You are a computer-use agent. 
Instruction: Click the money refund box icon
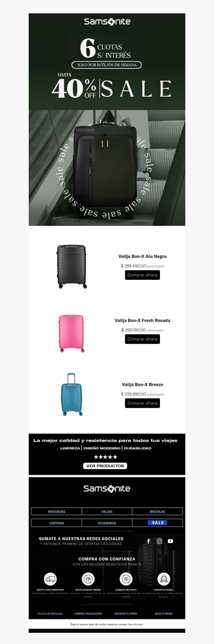(88, 579)
